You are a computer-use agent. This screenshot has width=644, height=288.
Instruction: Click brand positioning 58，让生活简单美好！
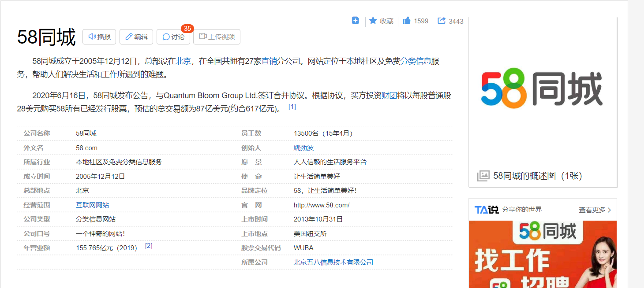tap(326, 190)
